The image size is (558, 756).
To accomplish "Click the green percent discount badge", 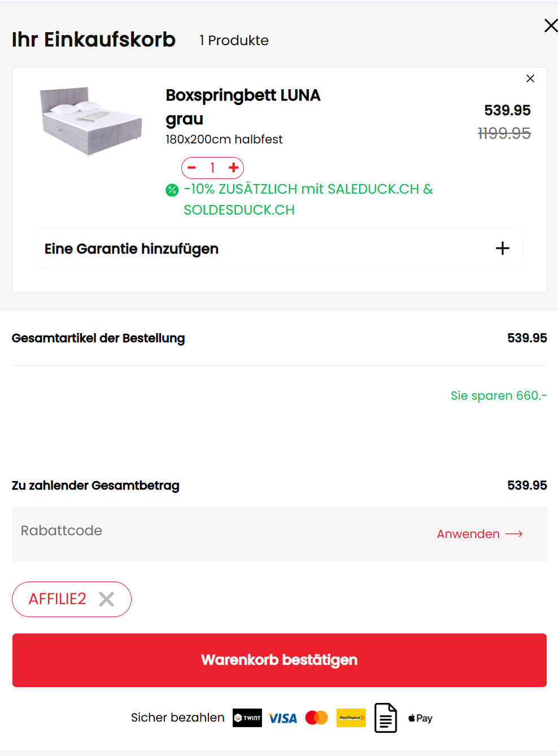I will [172, 190].
